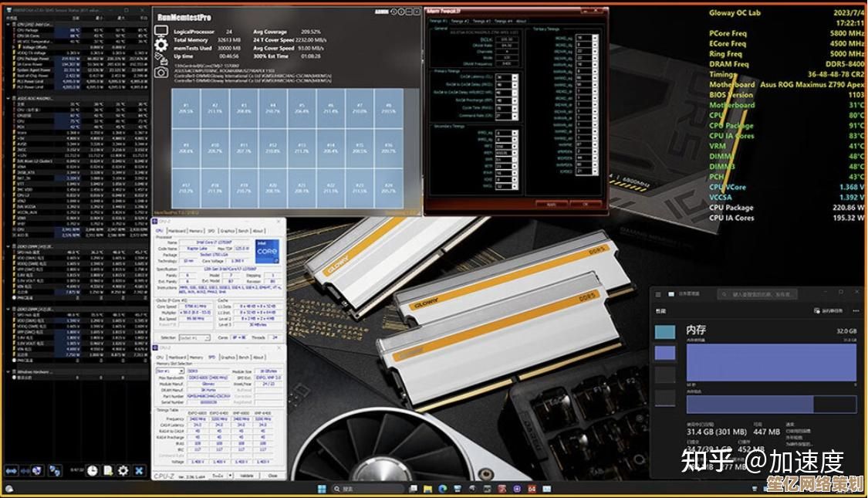Screen dimensions: 868x498
Task: Click the clock icon in HWiNFO toolbar
Action: pyautogui.click(x=93, y=471)
